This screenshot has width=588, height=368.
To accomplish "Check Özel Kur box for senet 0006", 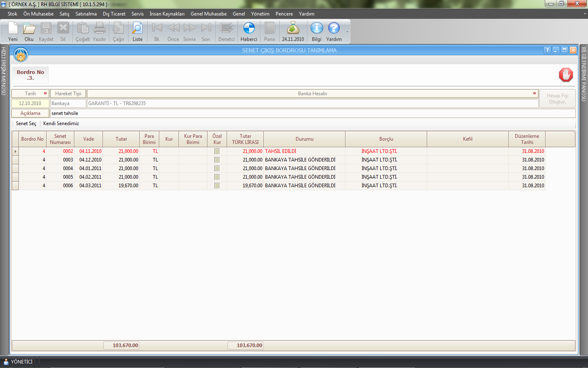I will 217,186.
